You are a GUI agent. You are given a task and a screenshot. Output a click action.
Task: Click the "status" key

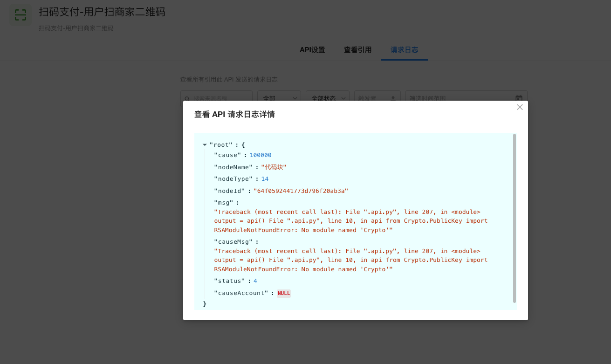pyautogui.click(x=229, y=281)
